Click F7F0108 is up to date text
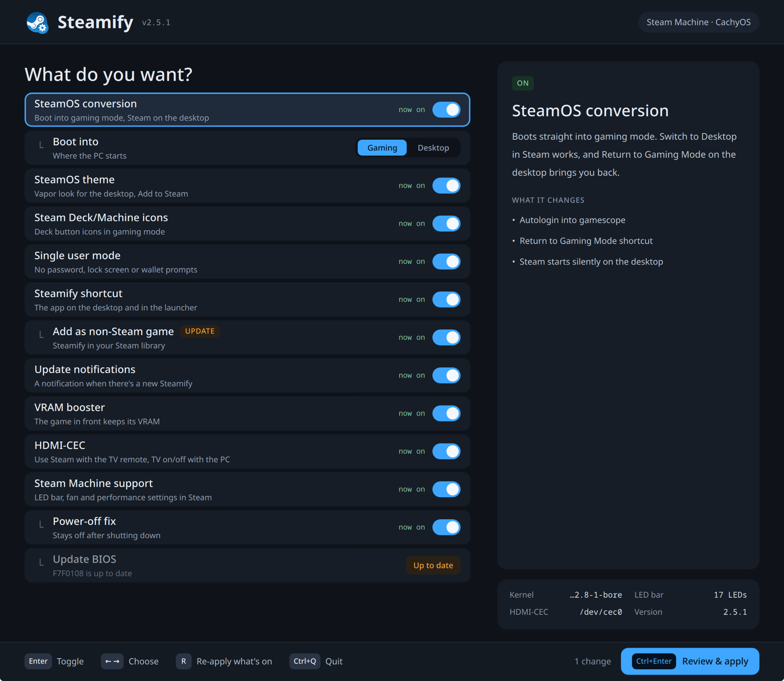The width and height of the screenshot is (784, 681). coord(93,574)
